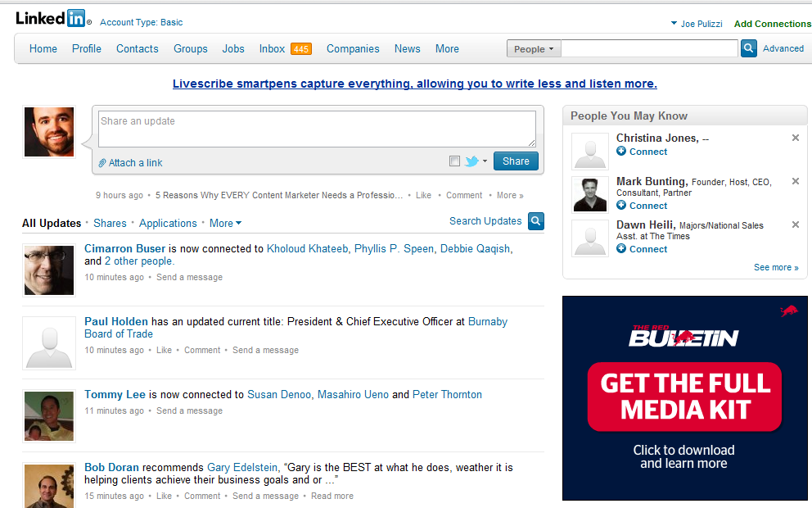Open the Contacts menu
The width and height of the screenshot is (812, 508).
138,48
